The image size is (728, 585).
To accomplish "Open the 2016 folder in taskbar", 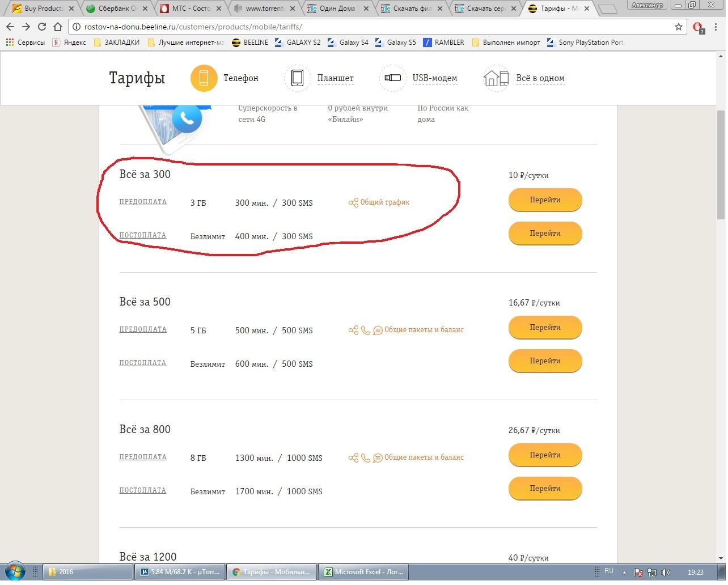I will pyautogui.click(x=88, y=573).
